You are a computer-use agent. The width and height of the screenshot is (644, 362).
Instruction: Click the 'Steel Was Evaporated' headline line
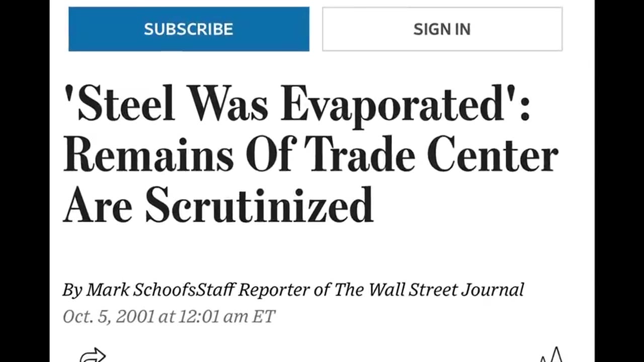[297, 105]
